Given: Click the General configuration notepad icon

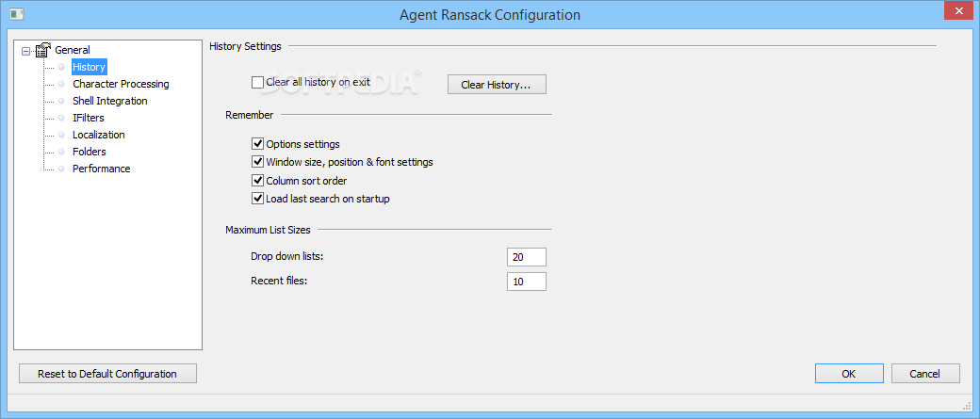Looking at the screenshot, I should tap(43, 50).
